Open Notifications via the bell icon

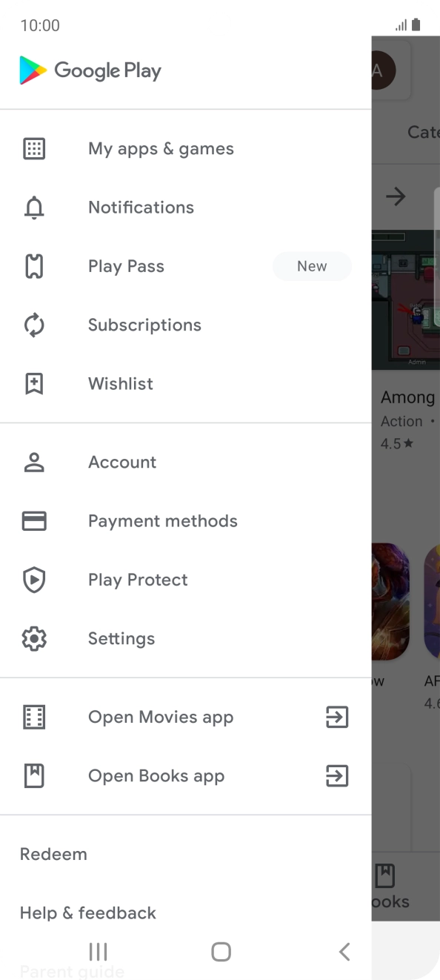click(x=34, y=208)
